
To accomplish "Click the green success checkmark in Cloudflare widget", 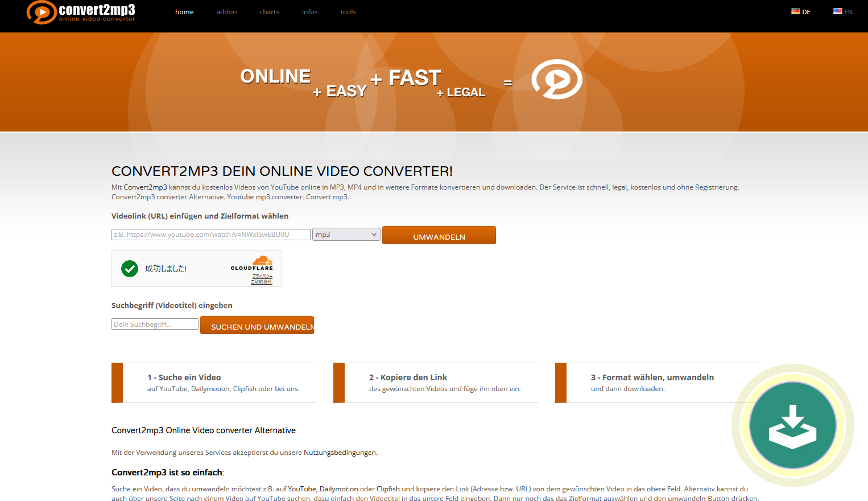I will pyautogui.click(x=130, y=269).
